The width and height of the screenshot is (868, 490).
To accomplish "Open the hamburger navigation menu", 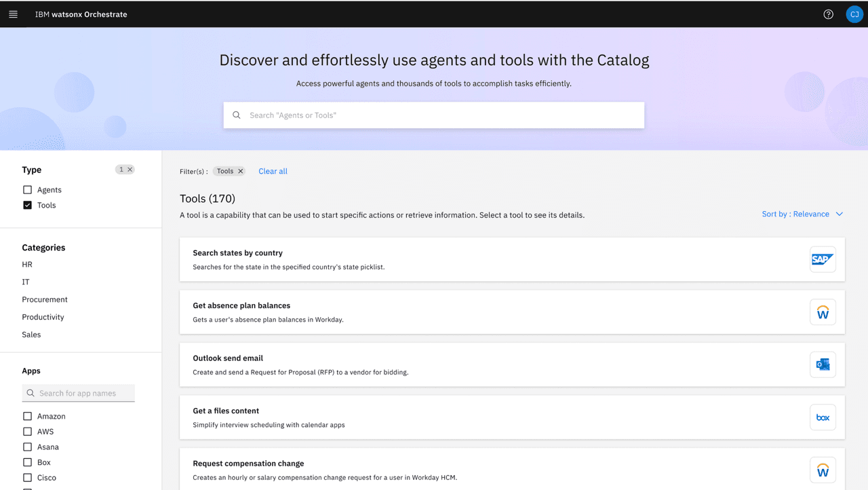I will [13, 14].
